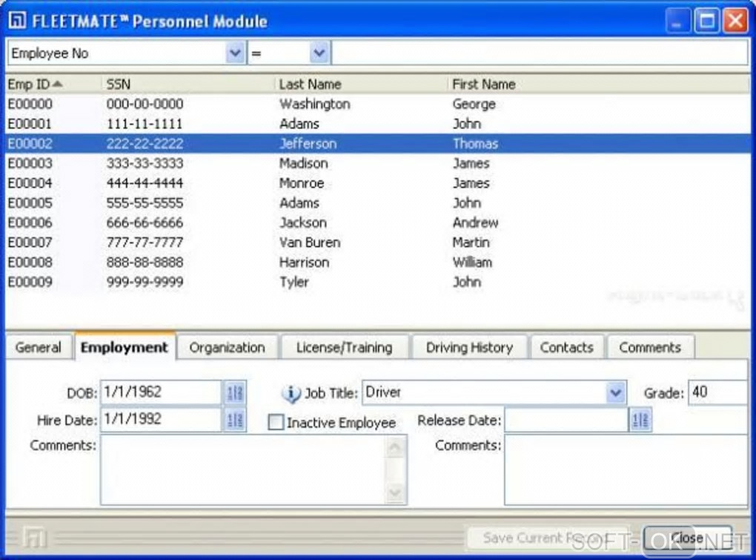The width and height of the screenshot is (756, 560).
Task: Select the Tyler row
Action: pyautogui.click(x=377, y=282)
